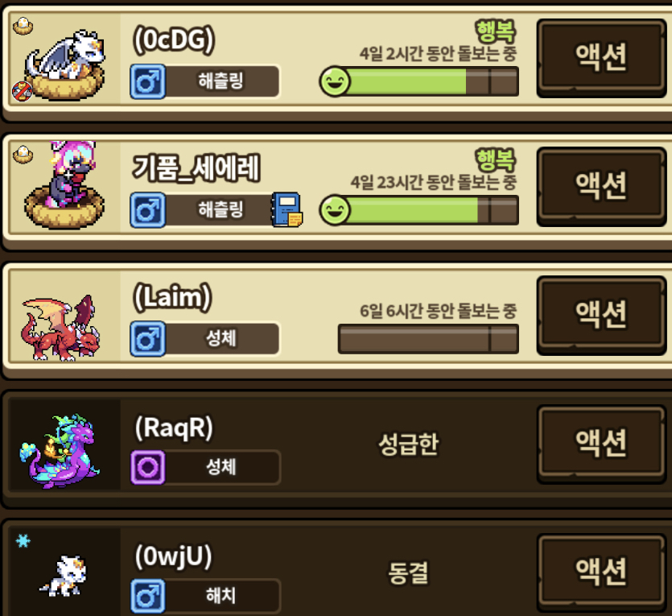672x616 pixels.
Task: Select the white 해치 dragon (0wjU) thumbnail
Action: pos(64,576)
